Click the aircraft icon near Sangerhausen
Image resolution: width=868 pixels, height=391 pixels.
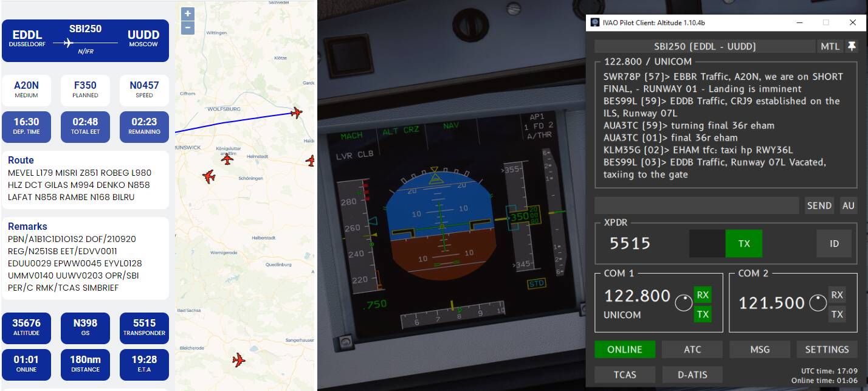pos(239,360)
